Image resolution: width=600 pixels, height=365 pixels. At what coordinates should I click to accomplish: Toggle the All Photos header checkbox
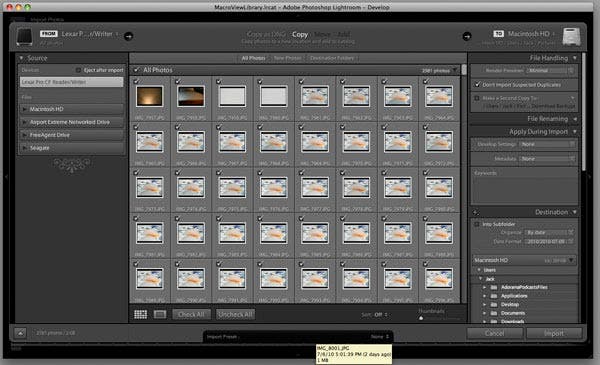[x=137, y=70]
